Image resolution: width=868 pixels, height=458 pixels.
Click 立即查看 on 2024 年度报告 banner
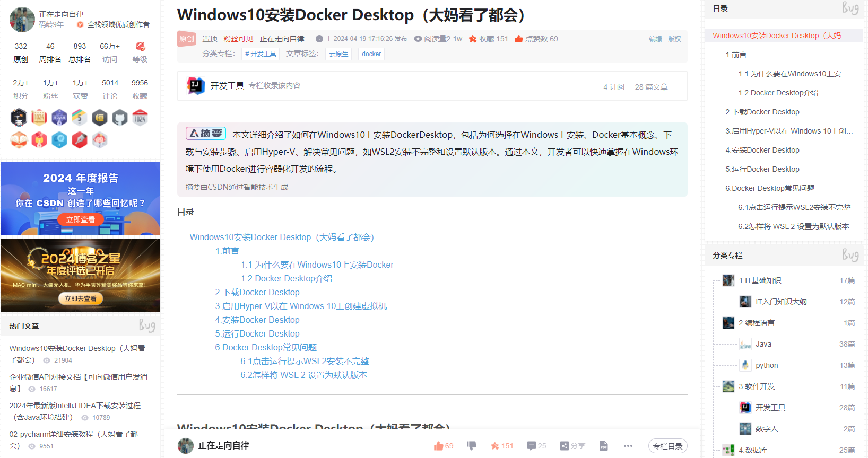coord(81,219)
